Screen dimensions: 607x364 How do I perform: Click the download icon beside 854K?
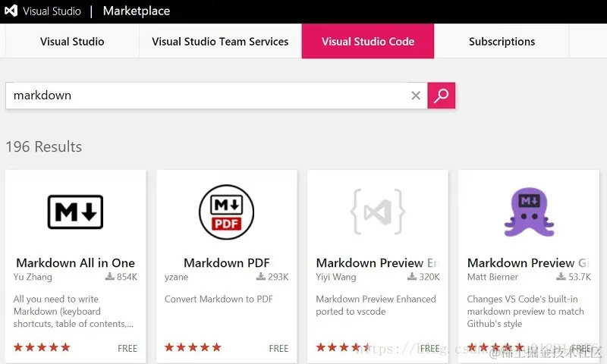click(110, 276)
